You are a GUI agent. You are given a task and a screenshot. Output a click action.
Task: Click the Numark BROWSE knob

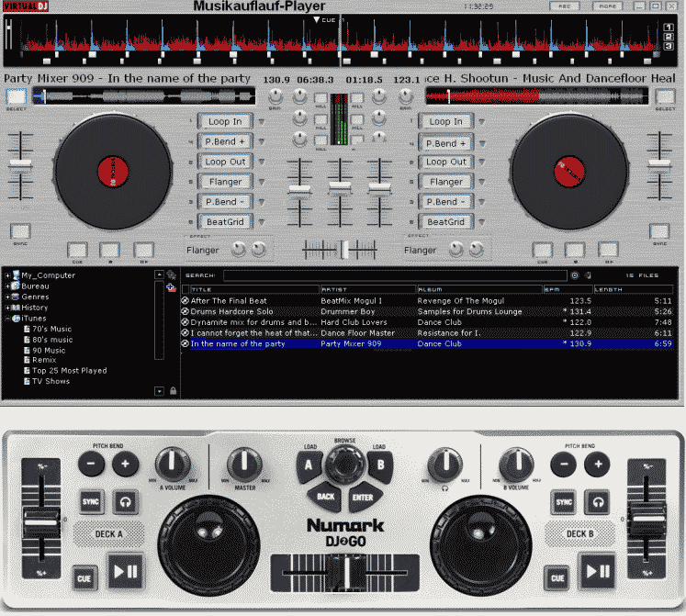[x=344, y=465]
